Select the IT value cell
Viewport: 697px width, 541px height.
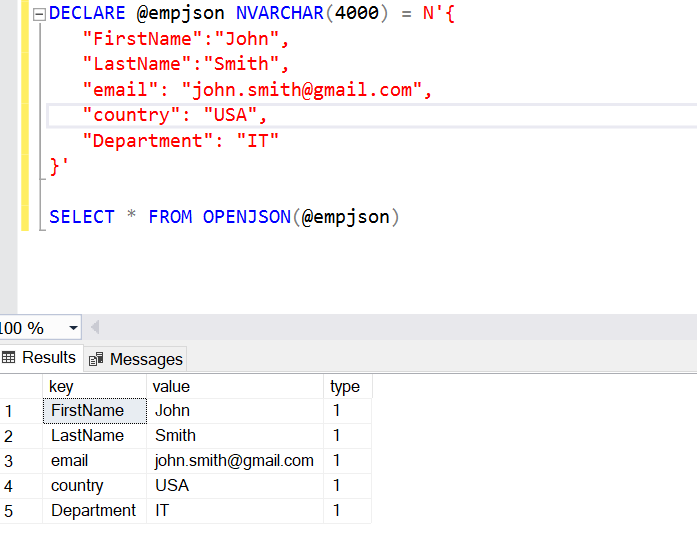(x=235, y=510)
